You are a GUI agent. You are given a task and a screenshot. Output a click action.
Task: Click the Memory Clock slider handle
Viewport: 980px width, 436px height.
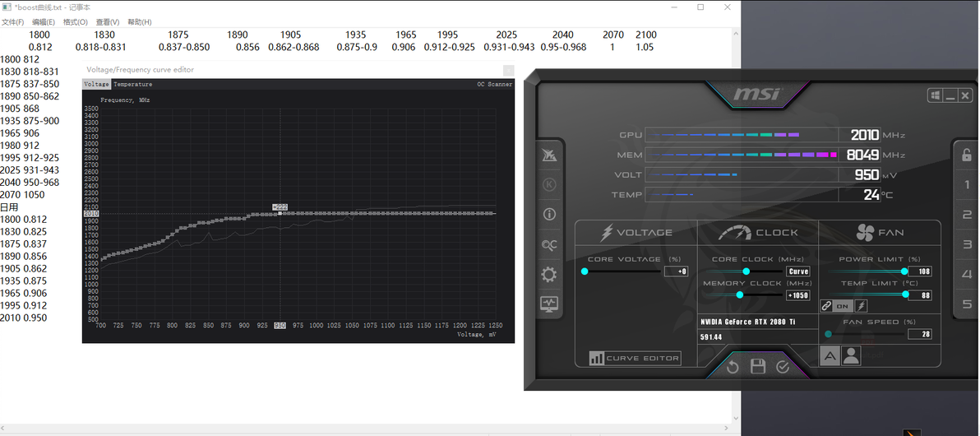739,295
